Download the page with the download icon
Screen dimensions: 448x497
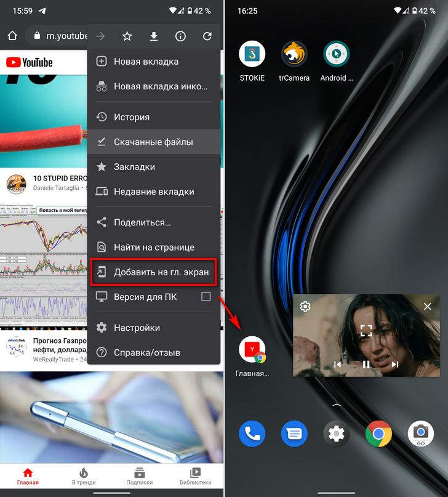(x=154, y=36)
